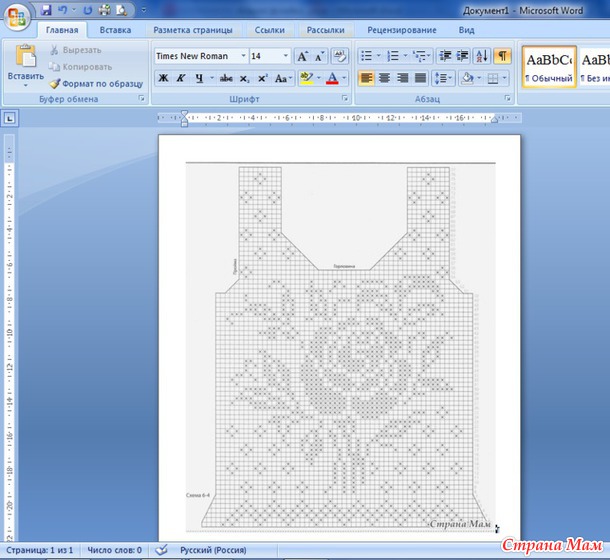Open font color dropdown arrow
This screenshot has height=560, width=610.
point(344,78)
